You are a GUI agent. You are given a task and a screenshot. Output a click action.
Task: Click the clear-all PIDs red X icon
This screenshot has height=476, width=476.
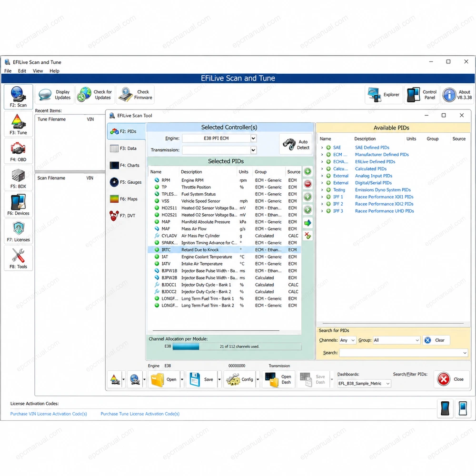[308, 235]
